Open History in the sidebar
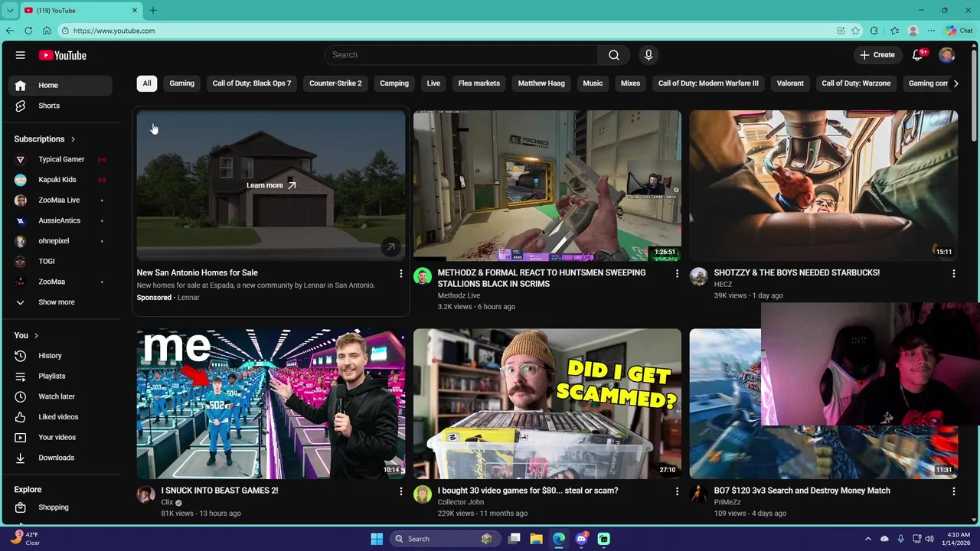This screenshot has width=980, height=551. (x=60, y=356)
